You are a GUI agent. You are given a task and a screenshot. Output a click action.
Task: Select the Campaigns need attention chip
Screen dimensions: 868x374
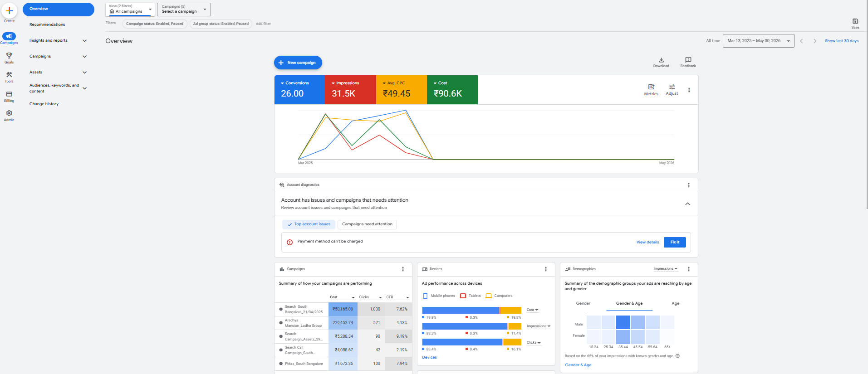pyautogui.click(x=367, y=224)
